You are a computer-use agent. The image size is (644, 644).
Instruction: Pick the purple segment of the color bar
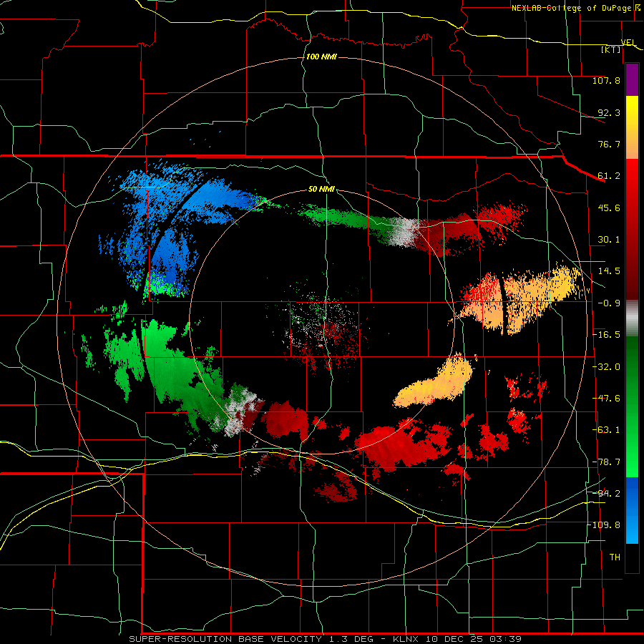tap(632, 79)
